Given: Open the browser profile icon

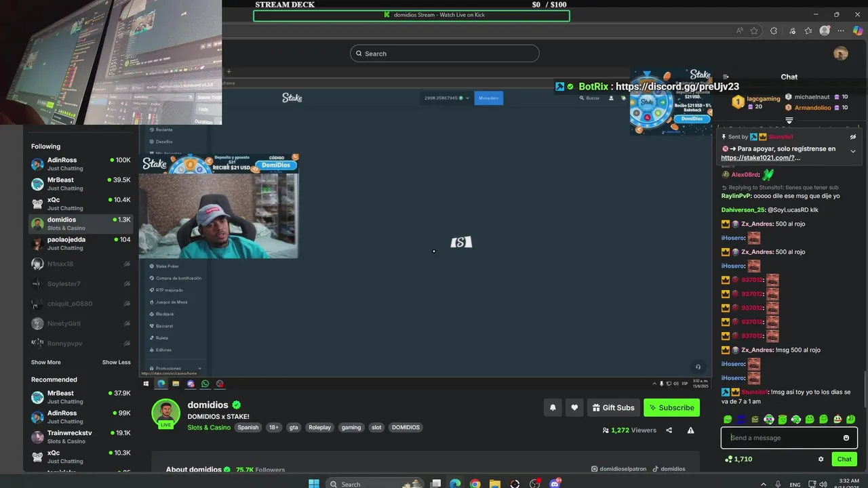Looking at the screenshot, I should point(825,30).
